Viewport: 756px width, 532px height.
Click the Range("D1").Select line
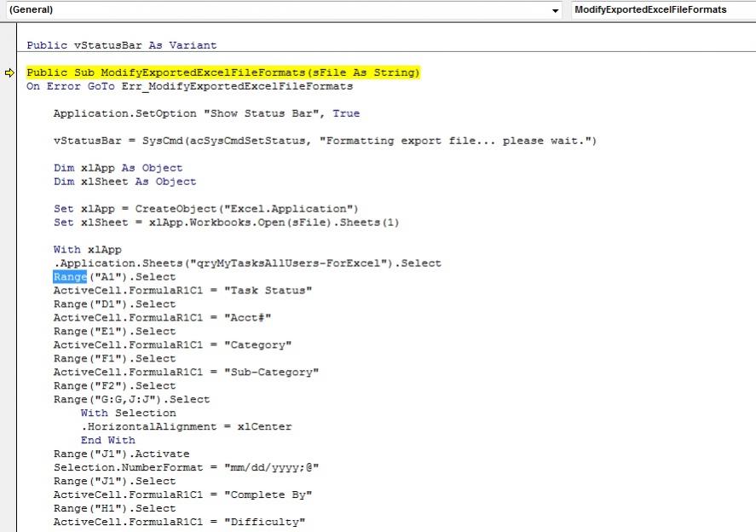coord(115,304)
